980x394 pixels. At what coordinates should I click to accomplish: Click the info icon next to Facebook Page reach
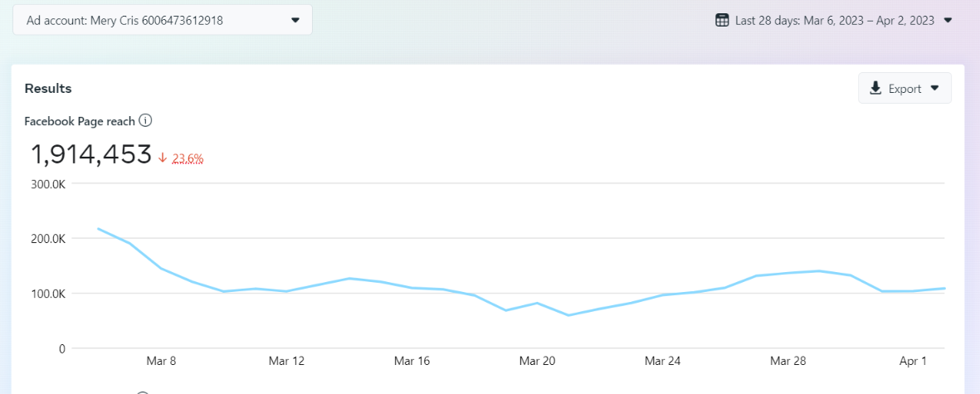click(x=145, y=121)
